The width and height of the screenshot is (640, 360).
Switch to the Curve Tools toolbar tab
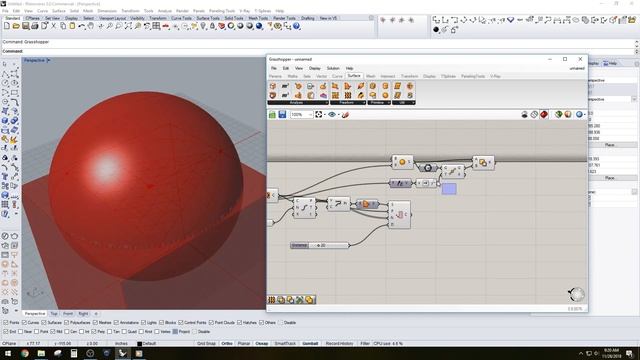coord(181,18)
